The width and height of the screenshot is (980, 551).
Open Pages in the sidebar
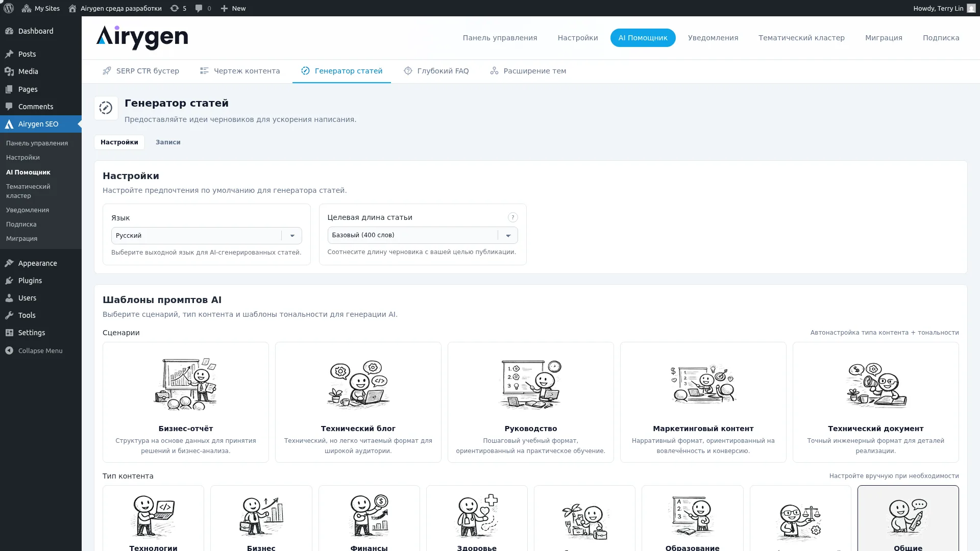click(41, 89)
